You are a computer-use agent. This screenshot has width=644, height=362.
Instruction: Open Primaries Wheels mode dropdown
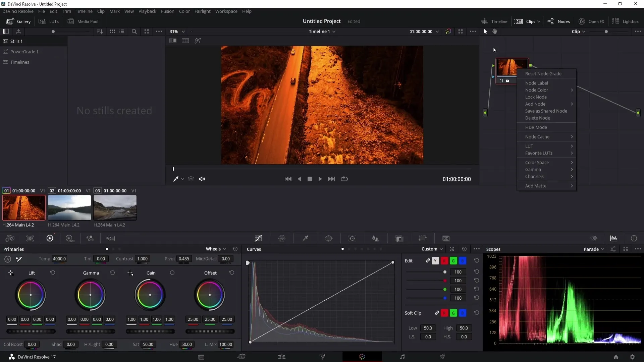tap(216, 249)
